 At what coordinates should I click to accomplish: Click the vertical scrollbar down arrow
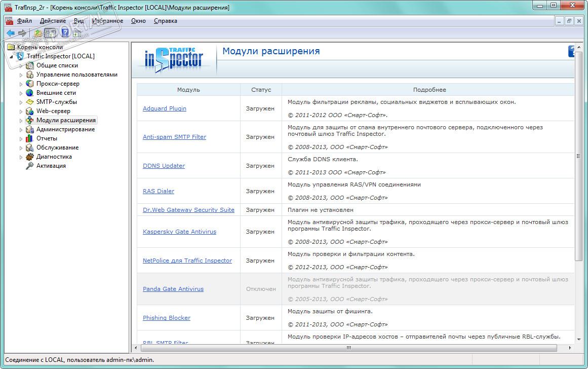[578, 339]
